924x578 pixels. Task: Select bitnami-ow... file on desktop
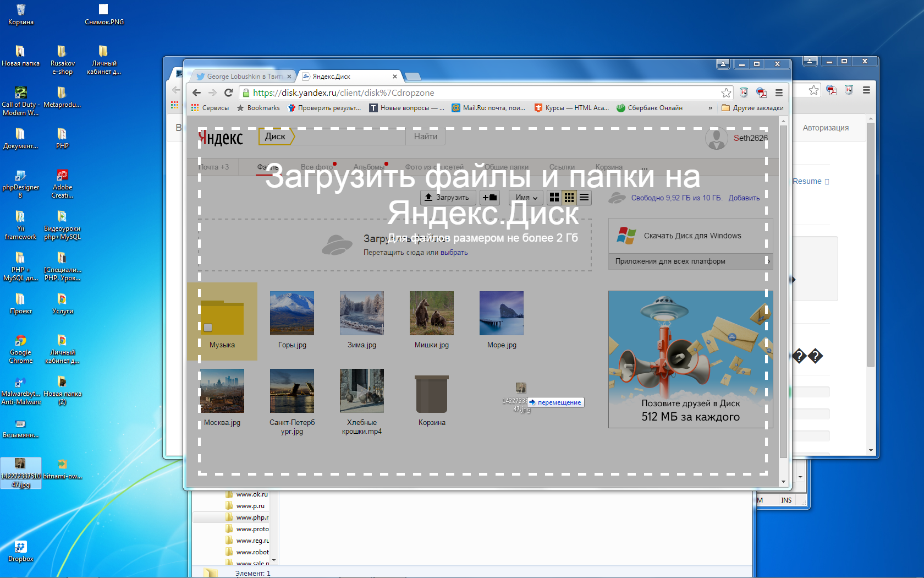[62, 468]
